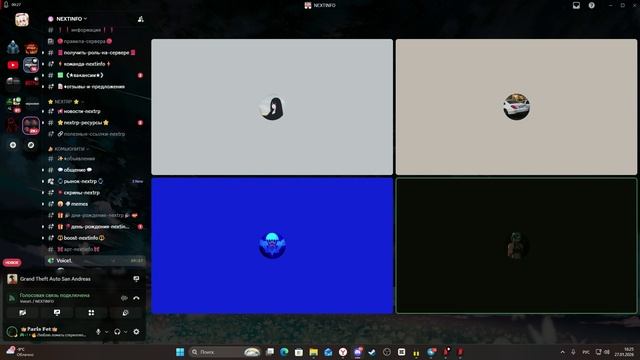Open File Explorer from taskbar
Image resolution: width=640 pixels, height=360 pixels.
click(313, 352)
